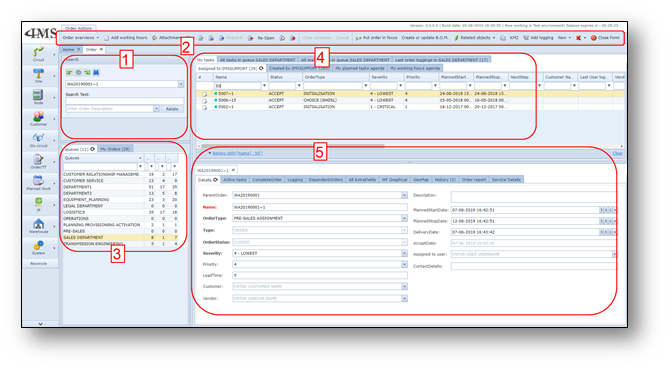The image size is (670, 370).
Task: Click the Relate button
Action: [x=172, y=109]
